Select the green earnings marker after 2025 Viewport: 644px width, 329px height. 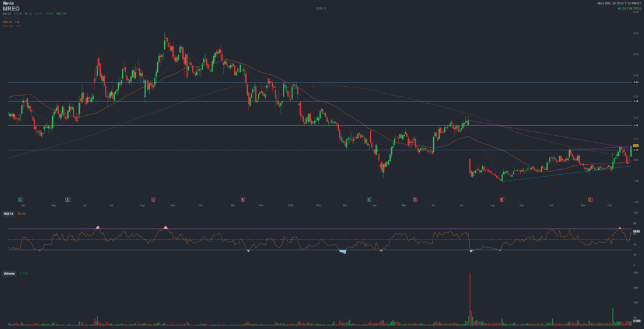[369, 199]
